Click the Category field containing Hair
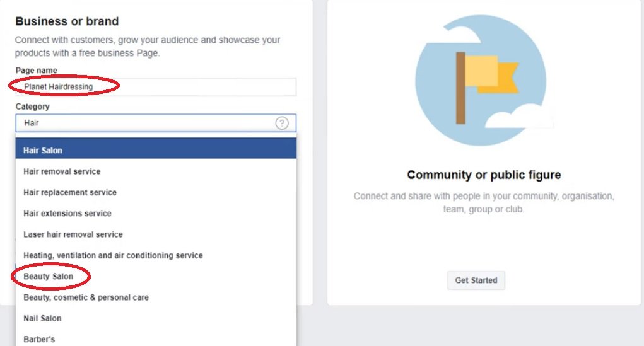This screenshot has width=644, height=346. coord(156,123)
